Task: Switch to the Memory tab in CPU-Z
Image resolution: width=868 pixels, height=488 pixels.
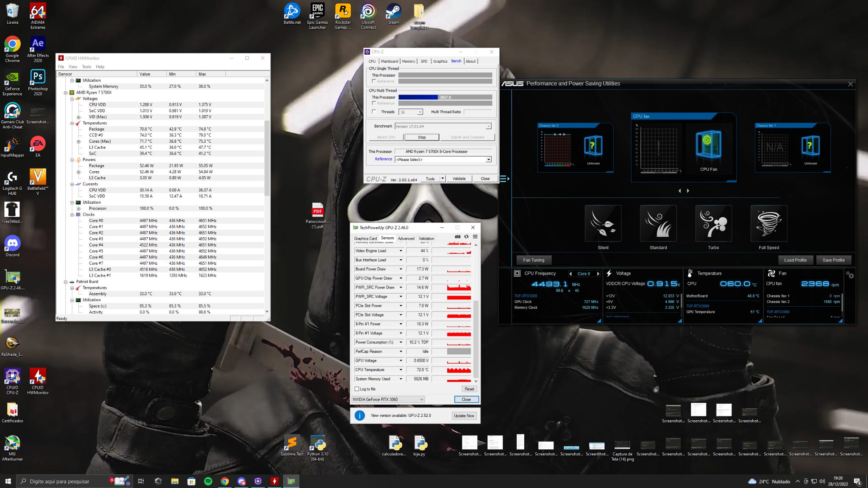Action: (409, 61)
